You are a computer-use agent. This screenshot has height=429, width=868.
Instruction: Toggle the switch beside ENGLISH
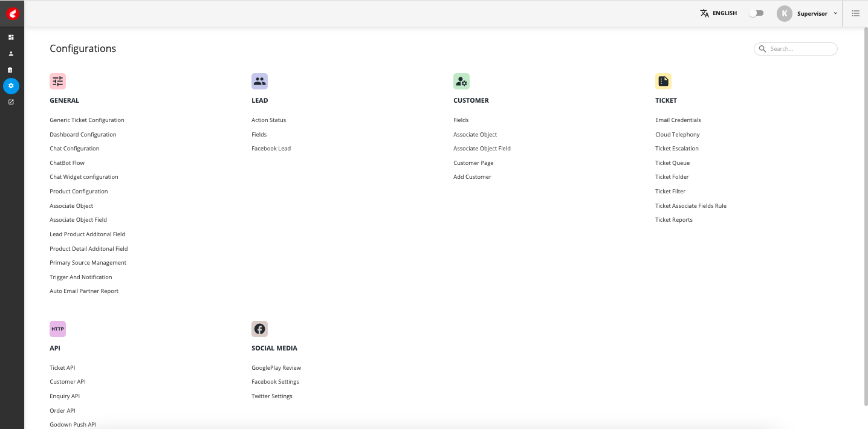tap(756, 13)
